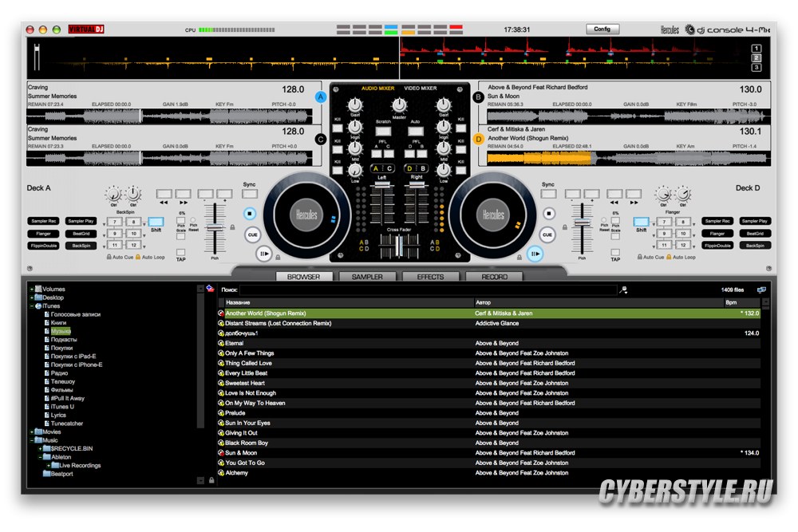
Task: Expand the Volumes tree node
Action: click(x=32, y=290)
